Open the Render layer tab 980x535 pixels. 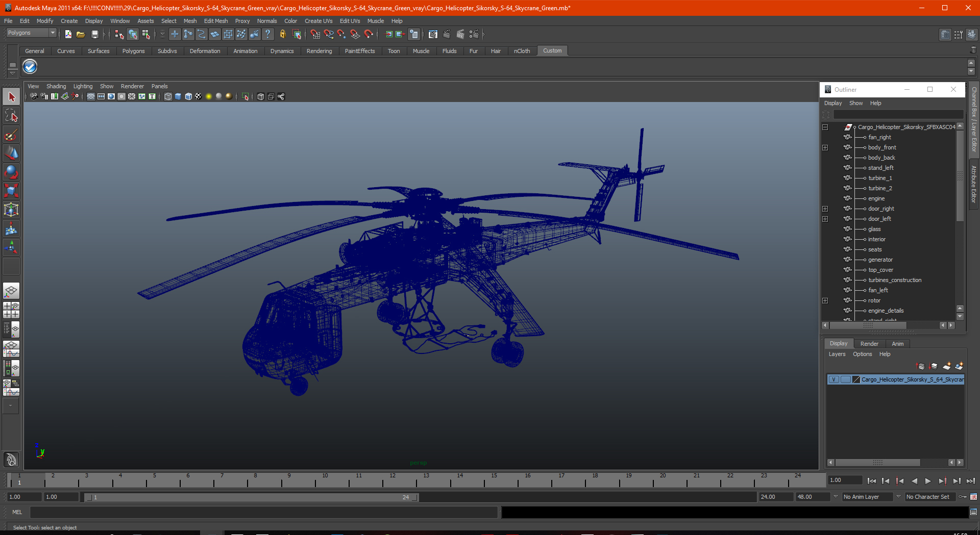click(869, 344)
